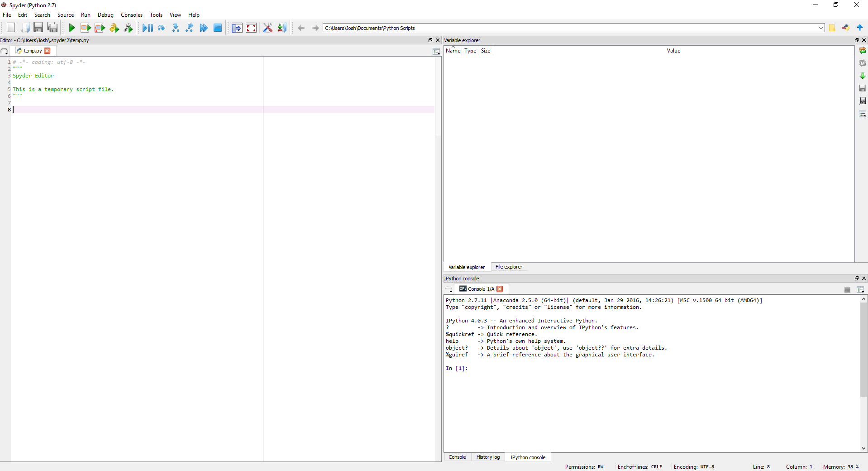The height and width of the screenshot is (471, 868).
Task: Switch to the Variable explorer tab
Action: (466, 267)
